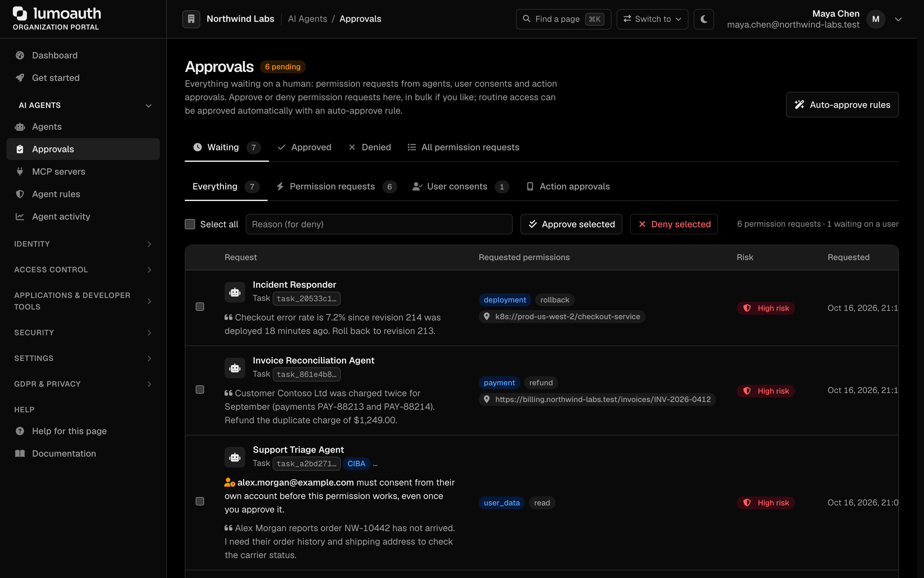The image size is (924, 578).
Task: Open All permission requests tab
Action: click(x=463, y=147)
